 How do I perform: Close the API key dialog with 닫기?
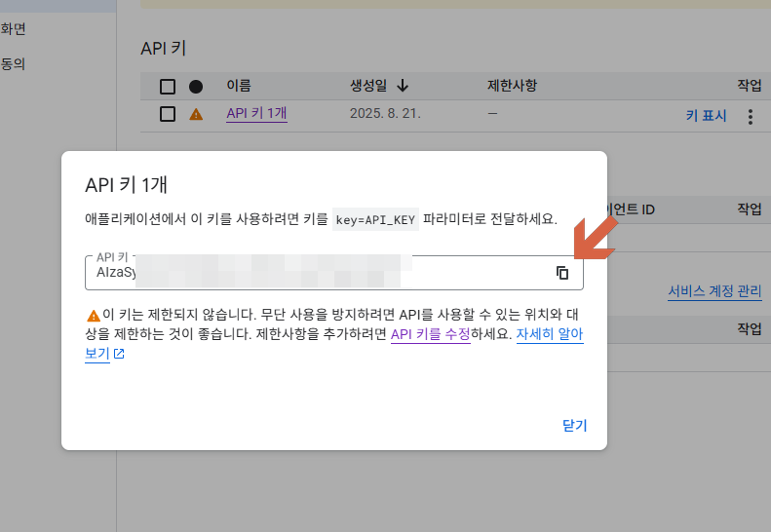[574, 425]
